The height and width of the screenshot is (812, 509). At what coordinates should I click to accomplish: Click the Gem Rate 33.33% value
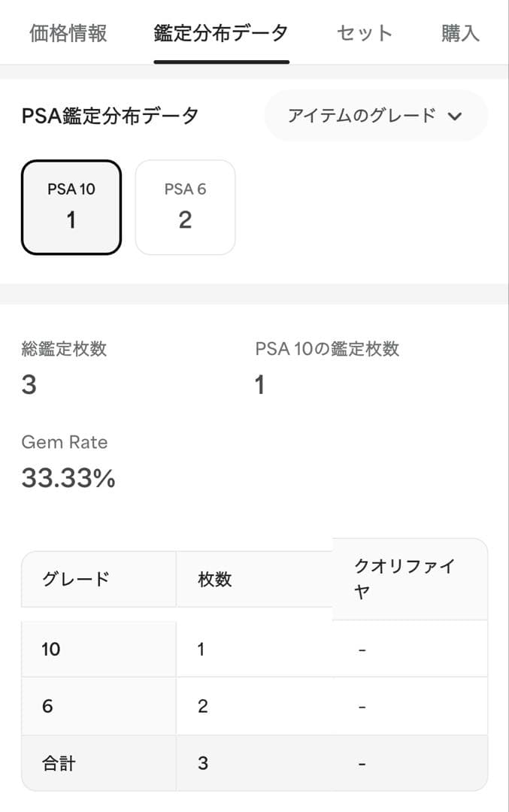tap(68, 477)
